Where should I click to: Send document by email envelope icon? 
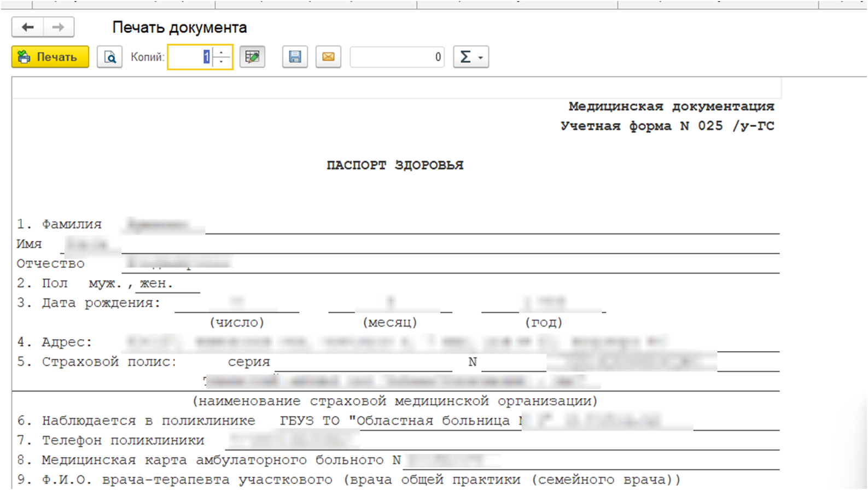tap(328, 57)
